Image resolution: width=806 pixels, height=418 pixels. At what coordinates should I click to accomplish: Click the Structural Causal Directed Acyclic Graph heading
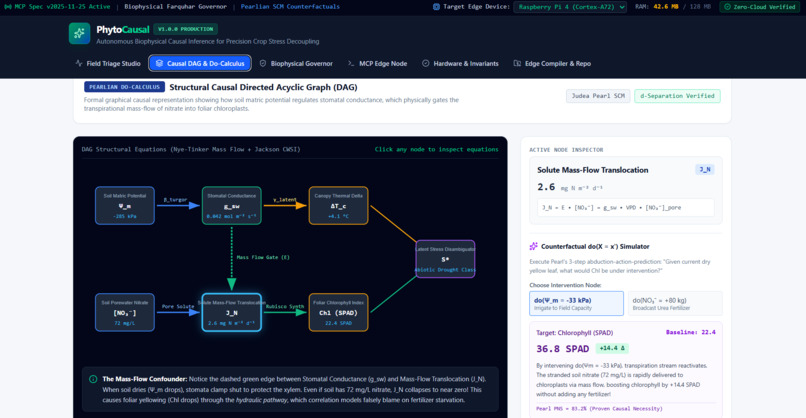[263, 87]
